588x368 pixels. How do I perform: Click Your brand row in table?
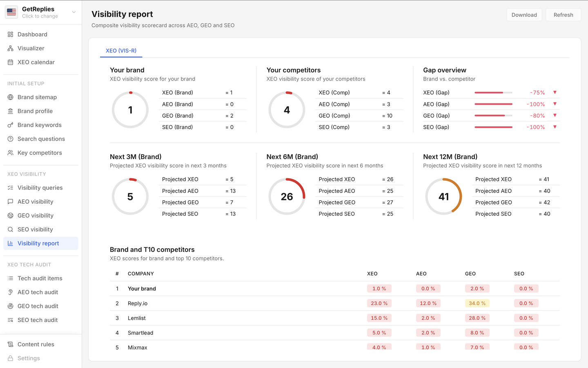335,289
